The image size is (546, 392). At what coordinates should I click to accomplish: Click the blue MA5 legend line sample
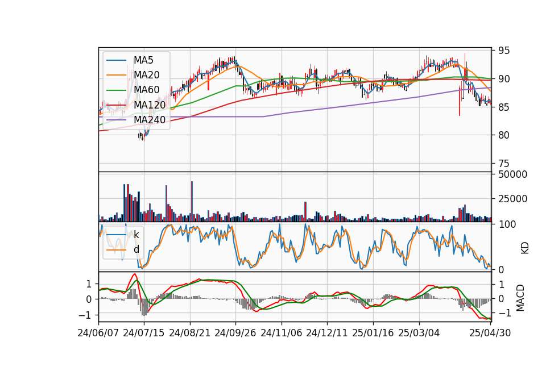coord(116,60)
